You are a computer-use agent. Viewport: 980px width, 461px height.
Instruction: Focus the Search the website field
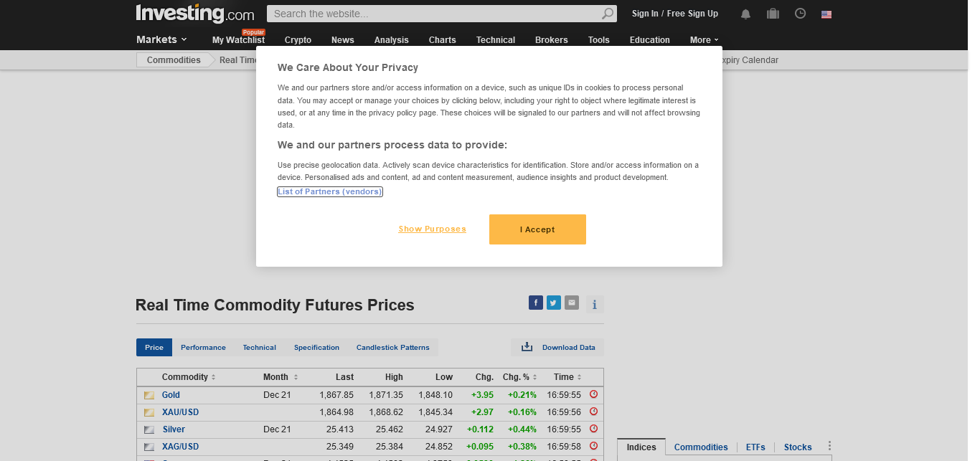click(434, 14)
